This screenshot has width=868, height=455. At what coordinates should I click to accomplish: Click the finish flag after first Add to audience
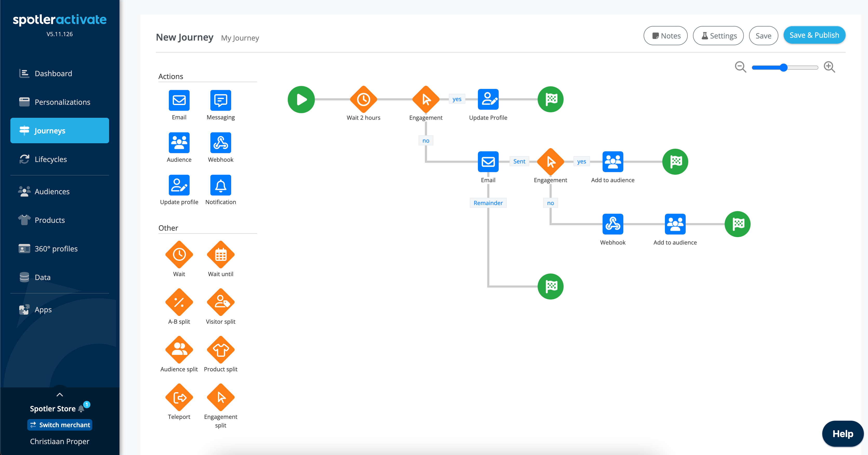click(675, 162)
